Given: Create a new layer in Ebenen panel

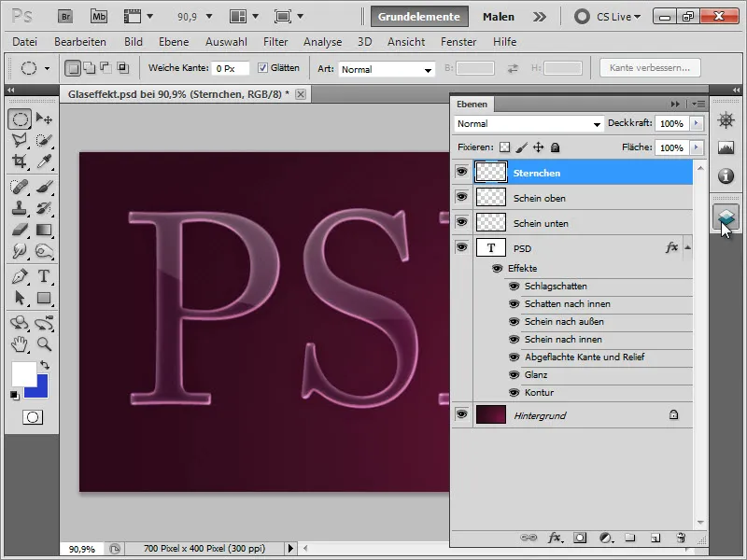Looking at the screenshot, I should pyautogui.click(x=655, y=538).
